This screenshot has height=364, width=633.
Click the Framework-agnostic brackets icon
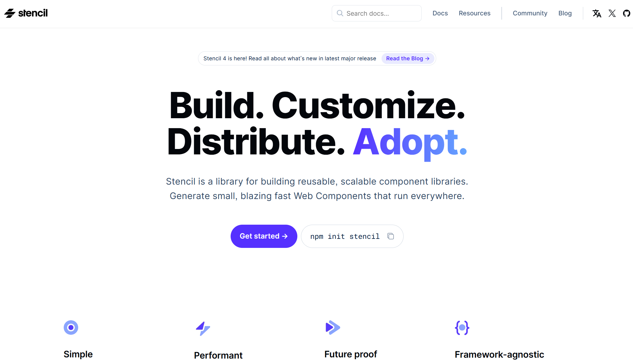point(462,328)
